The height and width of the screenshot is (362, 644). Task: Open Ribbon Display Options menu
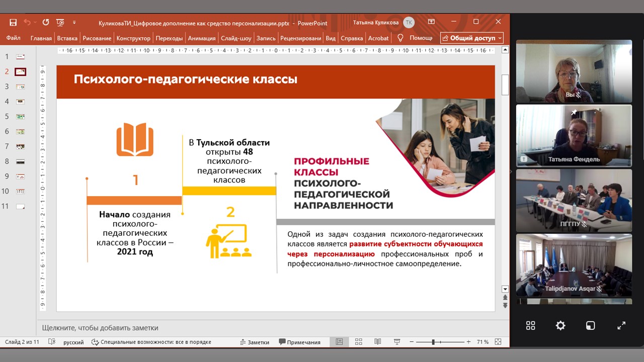click(431, 22)
